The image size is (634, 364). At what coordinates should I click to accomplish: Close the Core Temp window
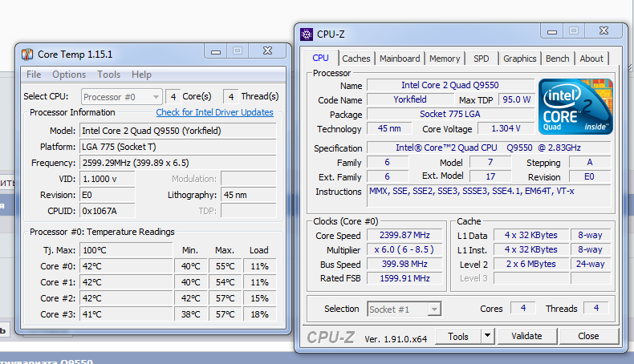(267, 51)
